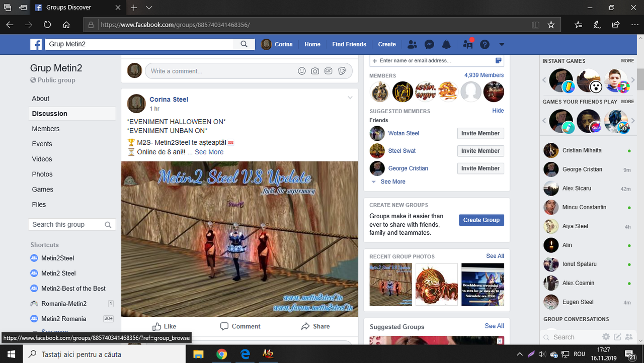Viewport: 644px width, 363px height.
Task: Open the Members section
Action: (x=46, y=129)
